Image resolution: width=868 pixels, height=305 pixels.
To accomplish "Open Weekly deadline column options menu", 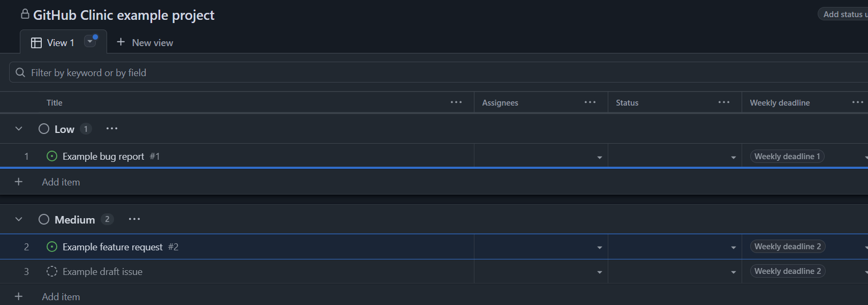I will point(858,102).
